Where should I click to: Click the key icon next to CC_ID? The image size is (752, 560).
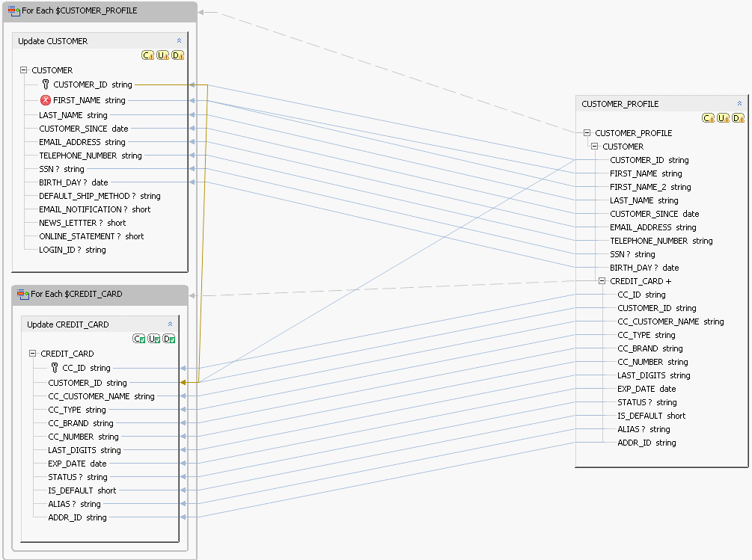pyautogui.click(x=55, y=368)
